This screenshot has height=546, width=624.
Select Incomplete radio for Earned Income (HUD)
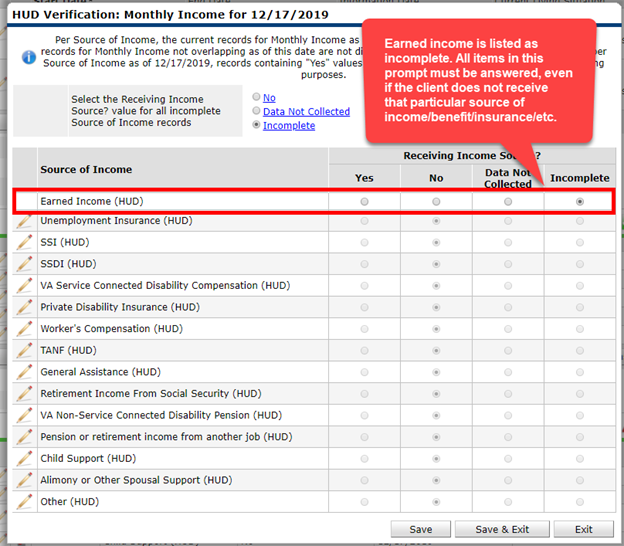tap(580, 201)
